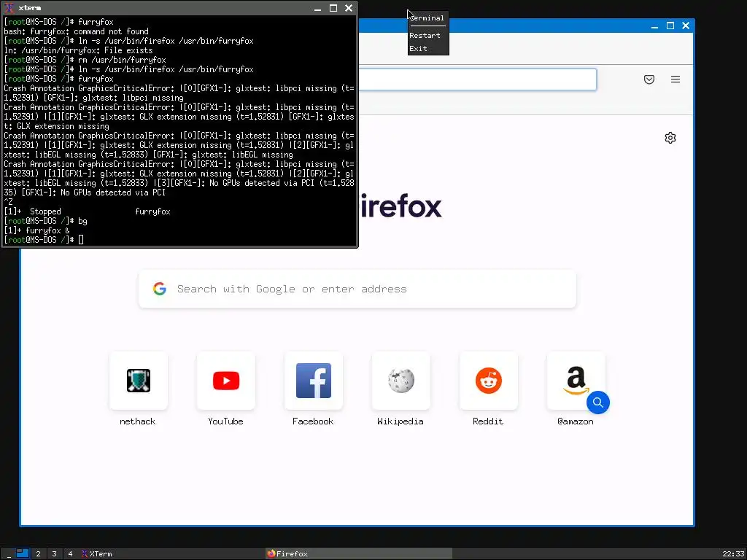747x560 pixels.
Task: Click the Firefox logo wordmark
Action: 400,206
